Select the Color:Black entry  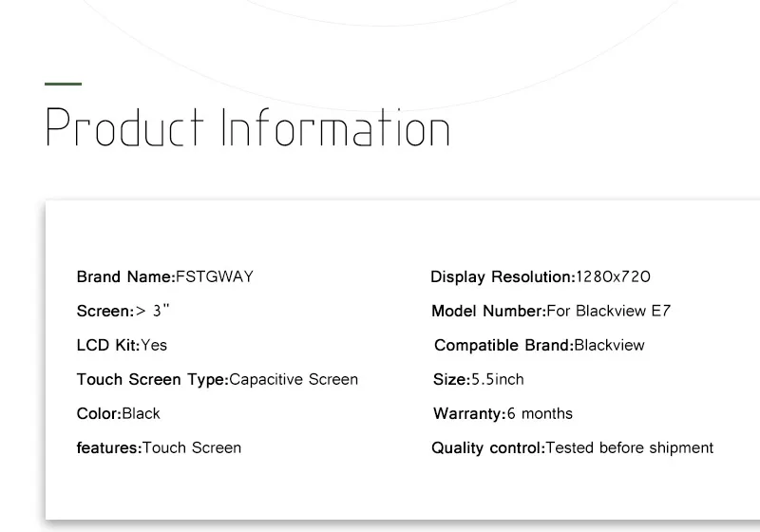tap(118, 413)
